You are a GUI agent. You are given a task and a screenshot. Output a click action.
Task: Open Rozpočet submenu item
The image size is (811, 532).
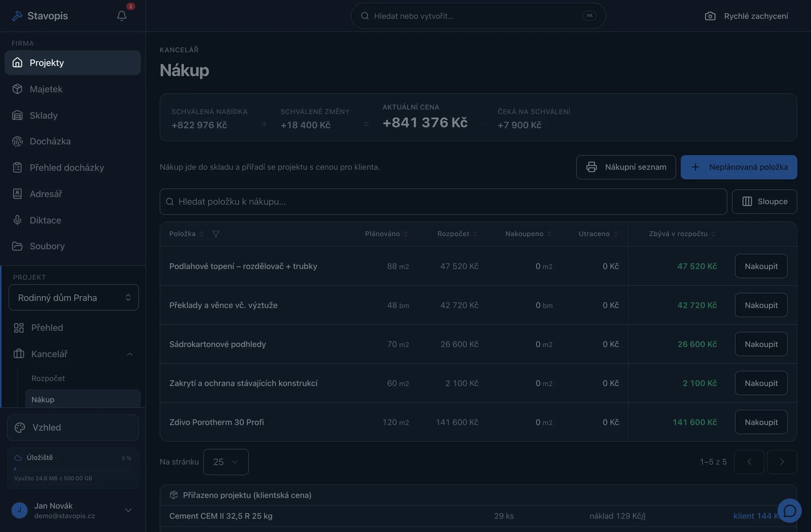(83, 378)
